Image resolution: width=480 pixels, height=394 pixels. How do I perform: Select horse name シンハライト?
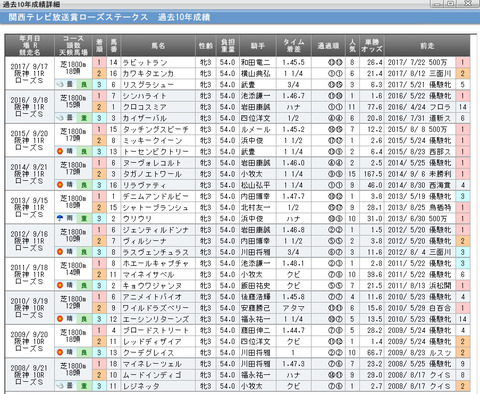144,96
